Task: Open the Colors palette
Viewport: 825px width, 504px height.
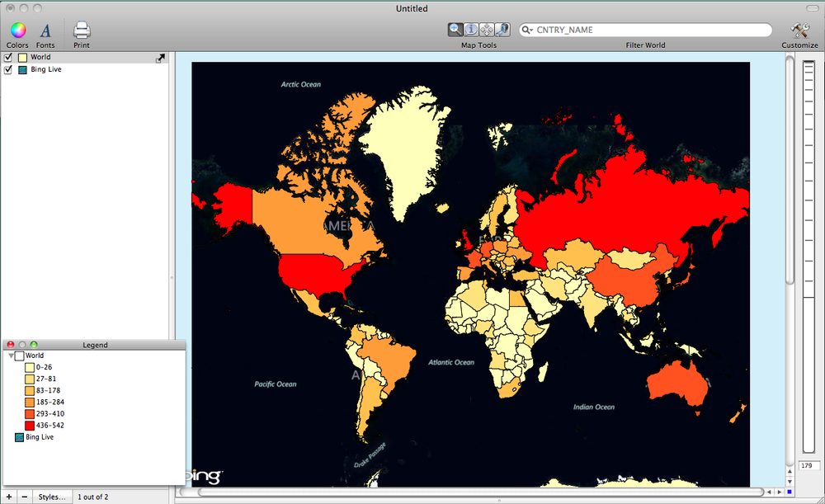Action: 17,31
